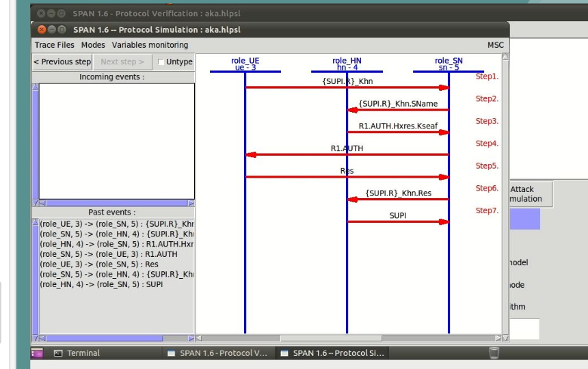Enable the Untype checkbox
Image resolution: width=588 pixels, height=369 pixels.
click(161, 61)
